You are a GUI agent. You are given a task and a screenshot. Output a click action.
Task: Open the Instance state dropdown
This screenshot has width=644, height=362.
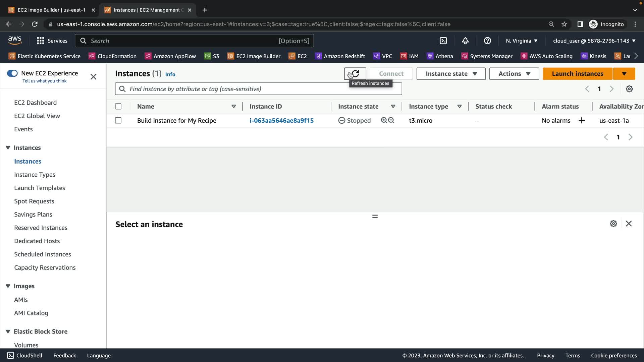451,74
